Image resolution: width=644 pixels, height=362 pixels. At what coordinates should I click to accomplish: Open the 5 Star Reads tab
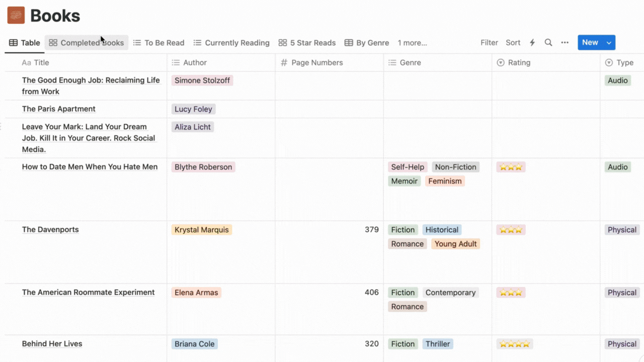pyautogui.click(x=307, y=43)
